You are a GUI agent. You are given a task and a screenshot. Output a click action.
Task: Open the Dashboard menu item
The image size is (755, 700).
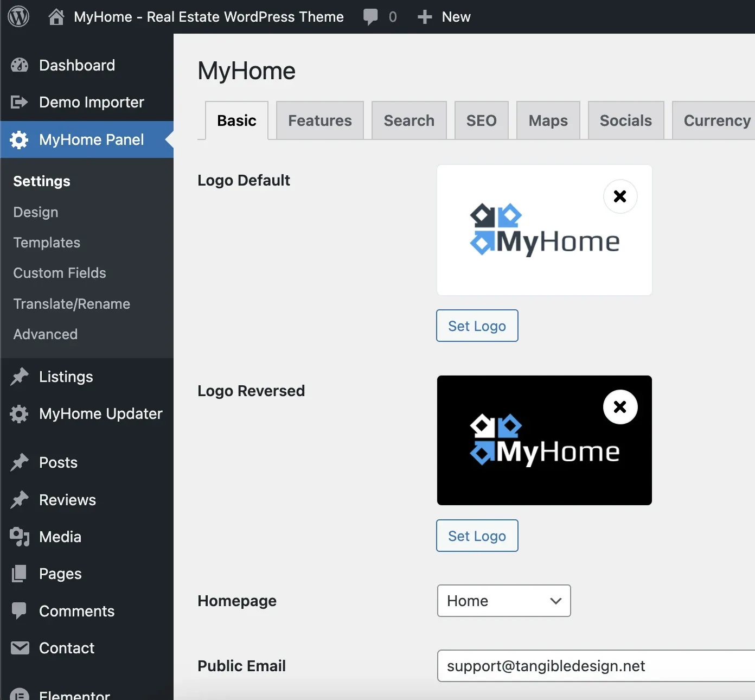(x=87, y=65)
